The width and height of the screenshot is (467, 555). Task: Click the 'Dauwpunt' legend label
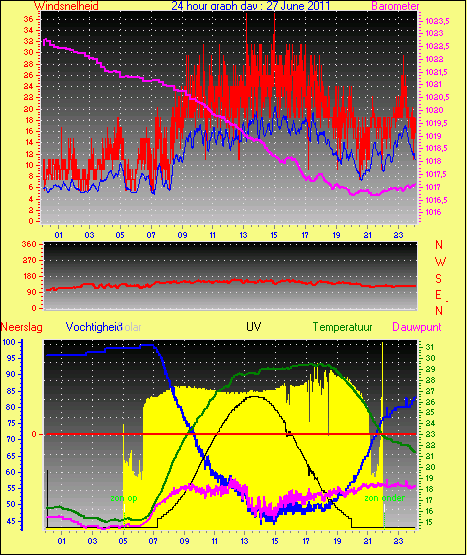(417, 327)
